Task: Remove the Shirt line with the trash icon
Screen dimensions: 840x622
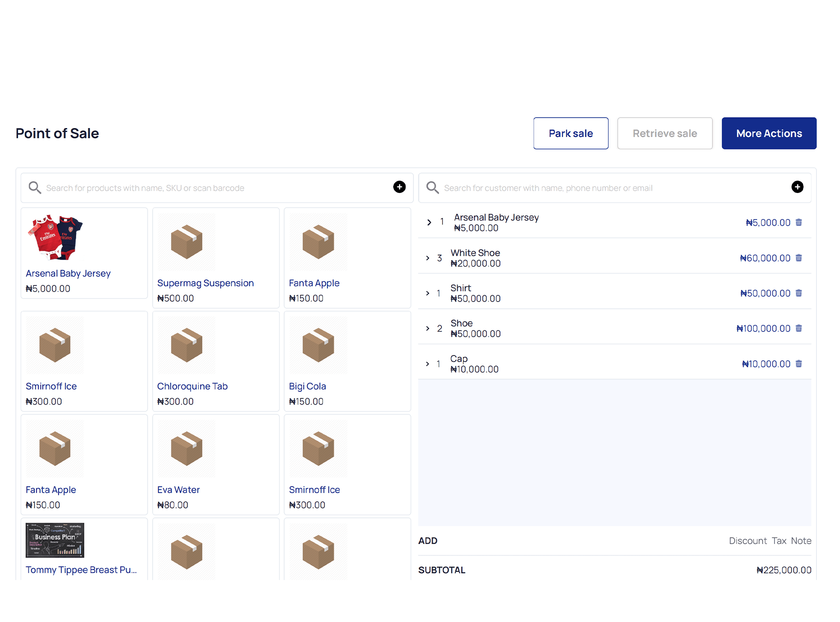Action: (x=799, y=293)
